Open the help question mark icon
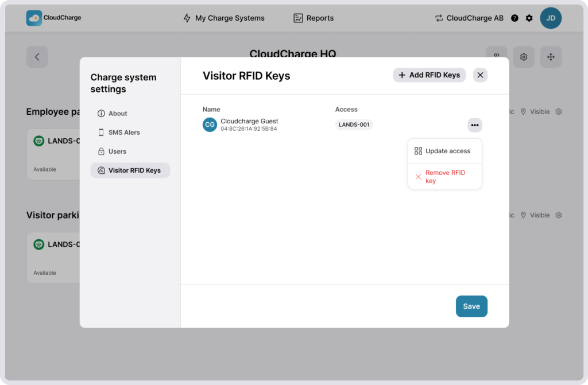588x385 pixels. coord(514,18)
